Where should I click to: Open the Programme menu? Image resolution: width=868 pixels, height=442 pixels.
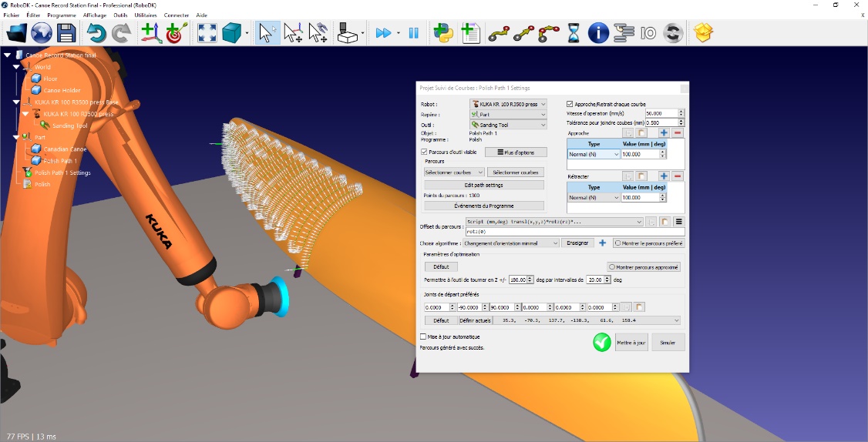point(62,15)
